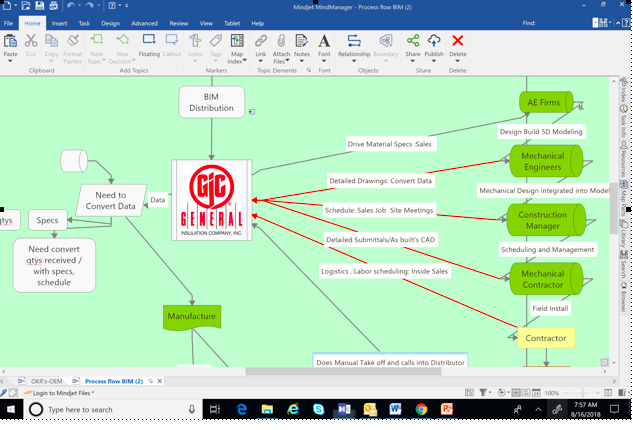Click the help question mark icon
Screen dimensions: 633x430
click(x=626, y=23)
